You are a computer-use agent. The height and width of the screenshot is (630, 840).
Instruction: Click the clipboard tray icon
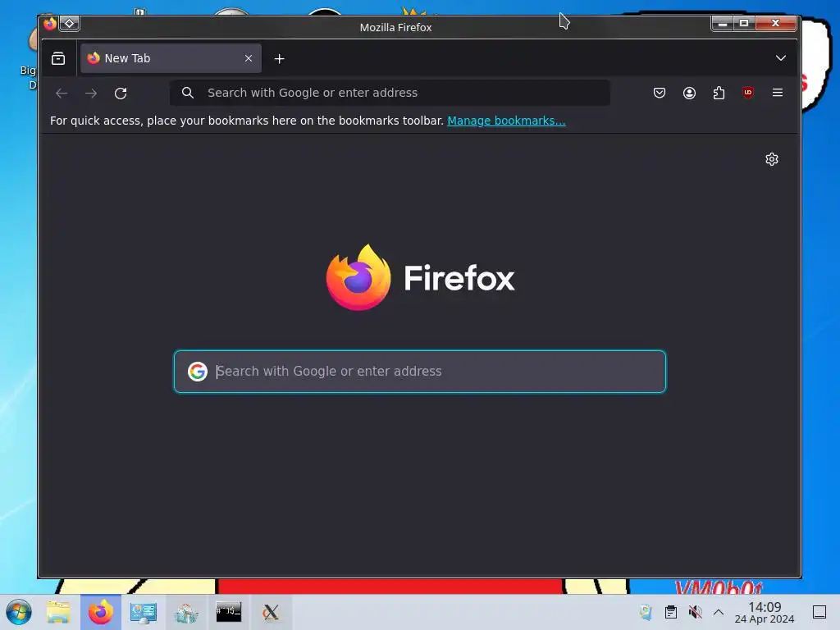coord(671,612)
